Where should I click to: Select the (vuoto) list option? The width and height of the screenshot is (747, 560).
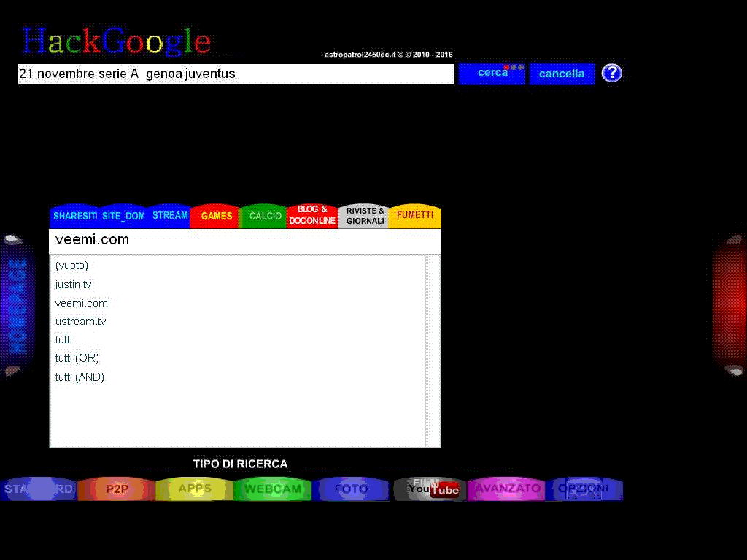coord(71,265)
